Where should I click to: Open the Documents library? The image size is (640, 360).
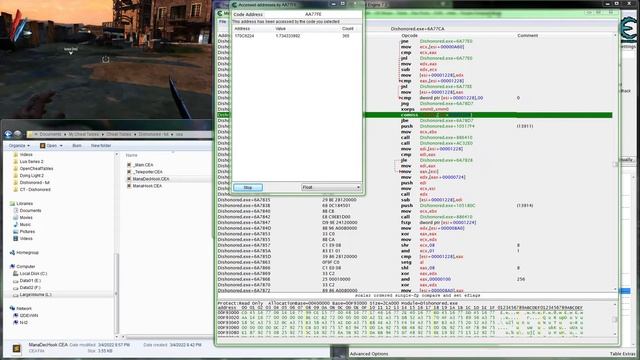point(30,211)
